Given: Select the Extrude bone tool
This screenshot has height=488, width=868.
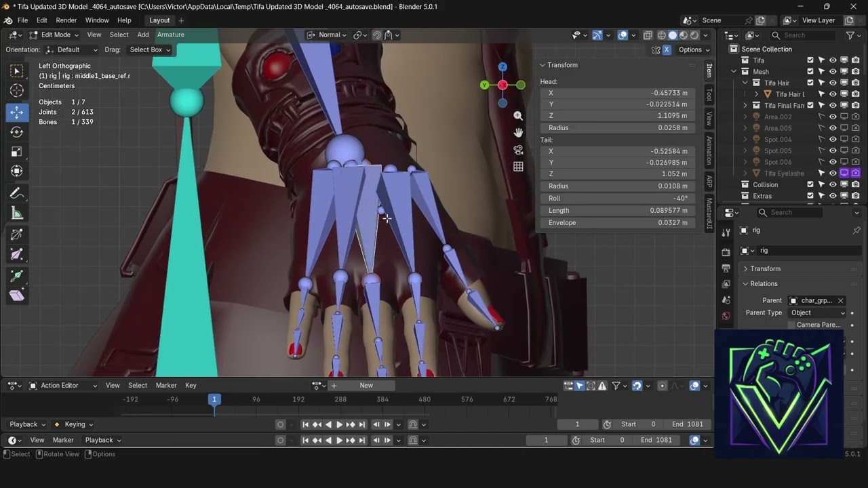Looking at the screenshot, I should [17, 276].
